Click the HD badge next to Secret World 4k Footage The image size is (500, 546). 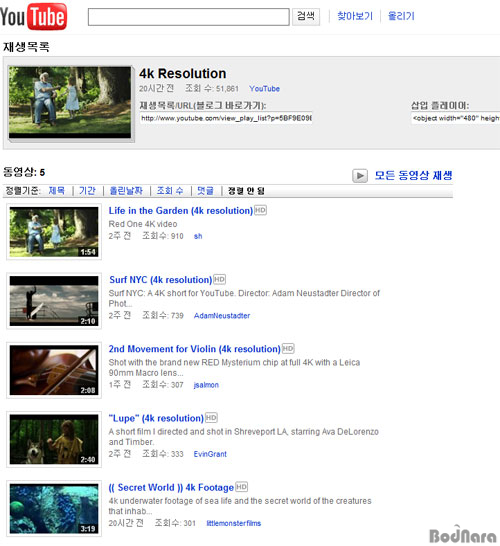(242, 487)
